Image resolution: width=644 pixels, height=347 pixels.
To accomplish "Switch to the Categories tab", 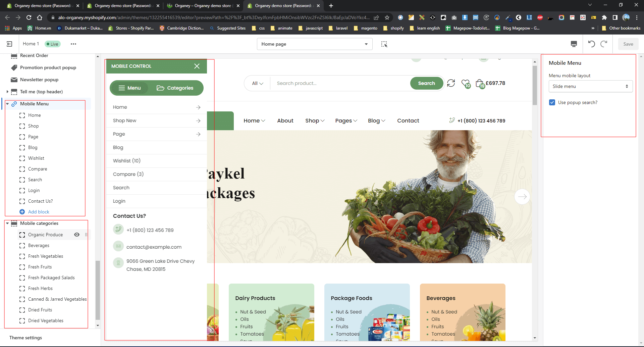I will pyautogui.click(x=175, y=88).
